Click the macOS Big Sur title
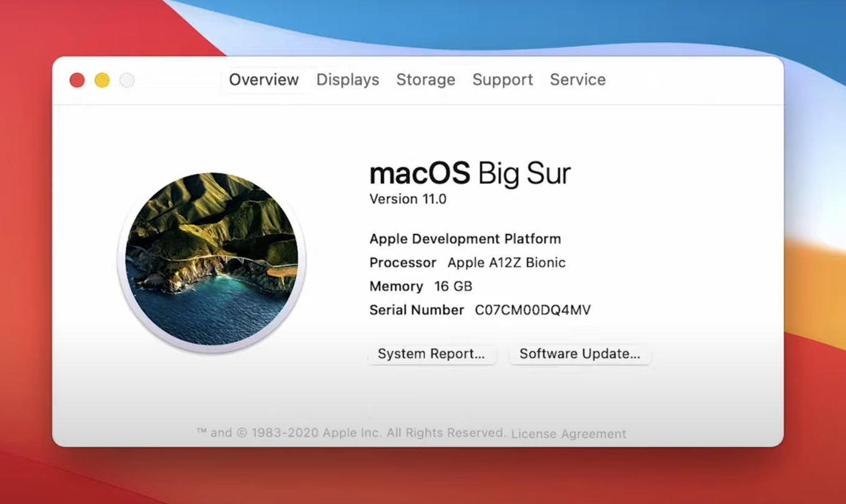 tap(470, 173)
